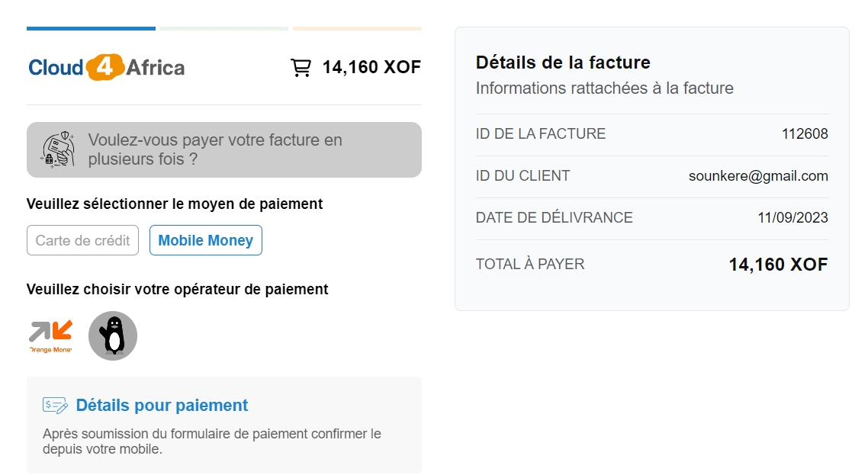The height and width of the screenshot is (475, 868).
Task: Click the Détails de la facture heading
Action: (x=563, y=63)
